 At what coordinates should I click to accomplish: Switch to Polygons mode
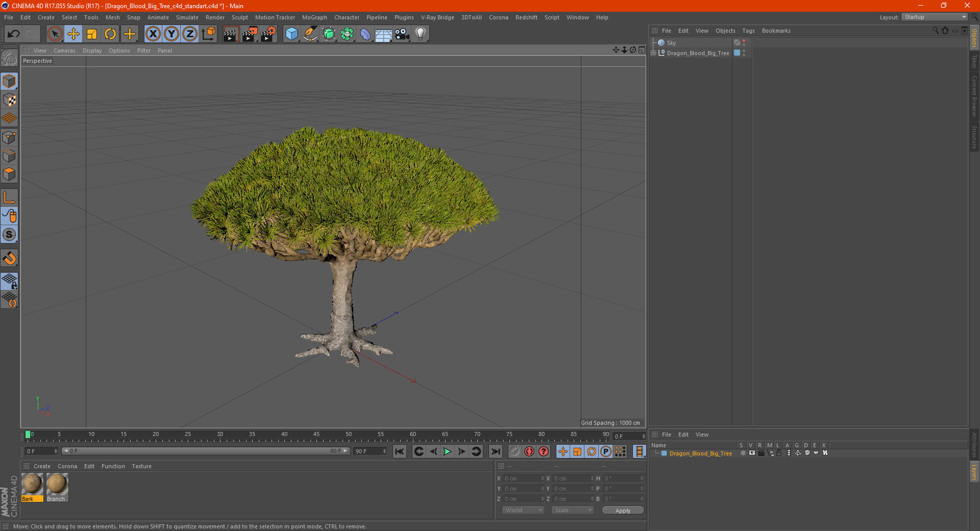[x=10, y=174]
